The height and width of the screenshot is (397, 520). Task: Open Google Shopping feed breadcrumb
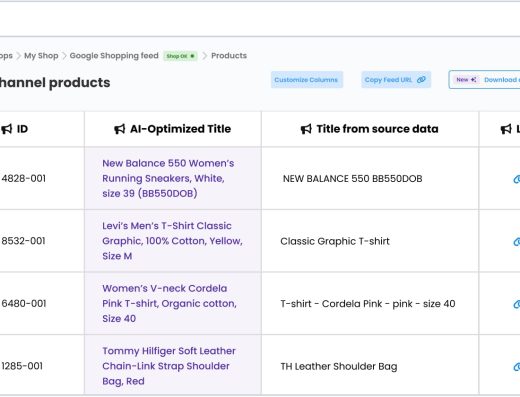tap(114, 56)
